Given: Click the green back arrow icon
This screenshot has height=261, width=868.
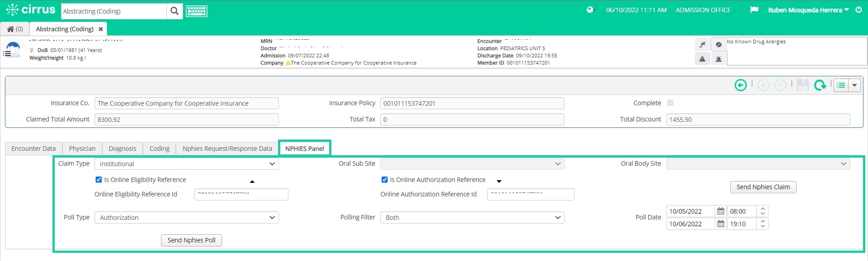Looking at the screenshot, I should 741,85.
